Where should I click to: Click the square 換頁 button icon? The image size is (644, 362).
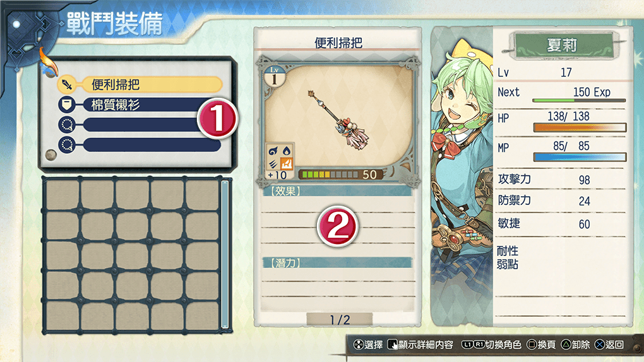(x=532, y=344)
